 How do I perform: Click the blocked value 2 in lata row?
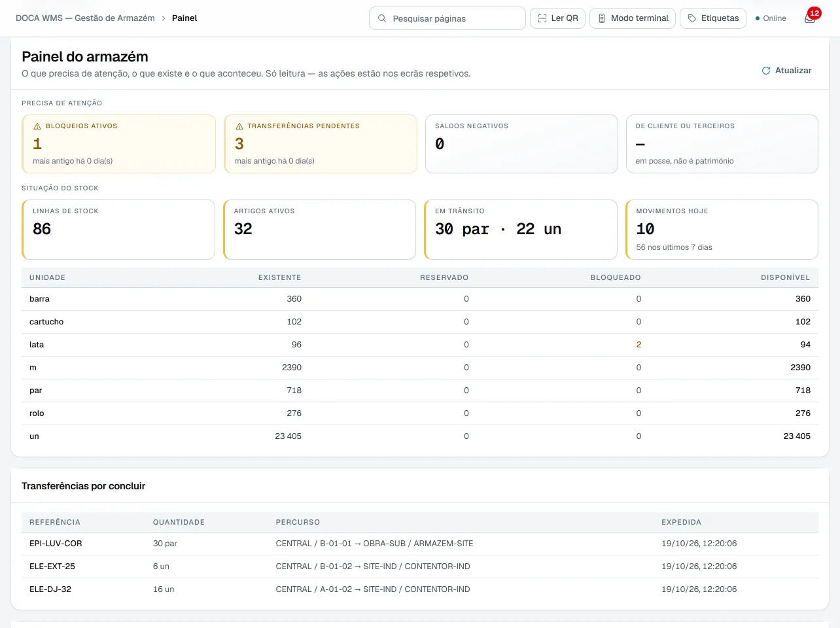tap(639, 345)
